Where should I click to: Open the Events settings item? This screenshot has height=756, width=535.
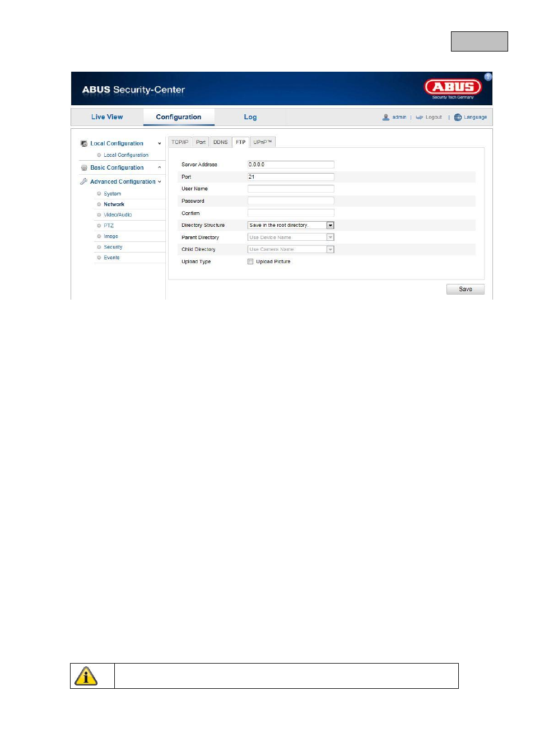point(111,258)
